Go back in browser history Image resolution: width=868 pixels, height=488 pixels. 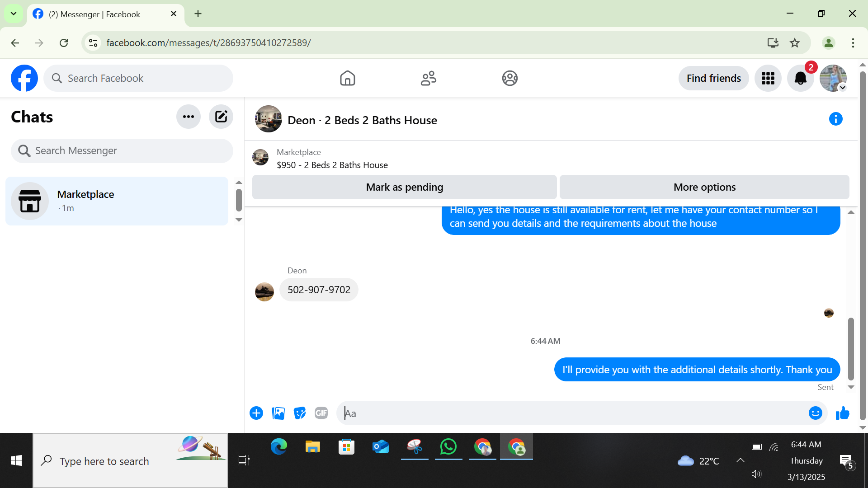[x=15, y=43]
